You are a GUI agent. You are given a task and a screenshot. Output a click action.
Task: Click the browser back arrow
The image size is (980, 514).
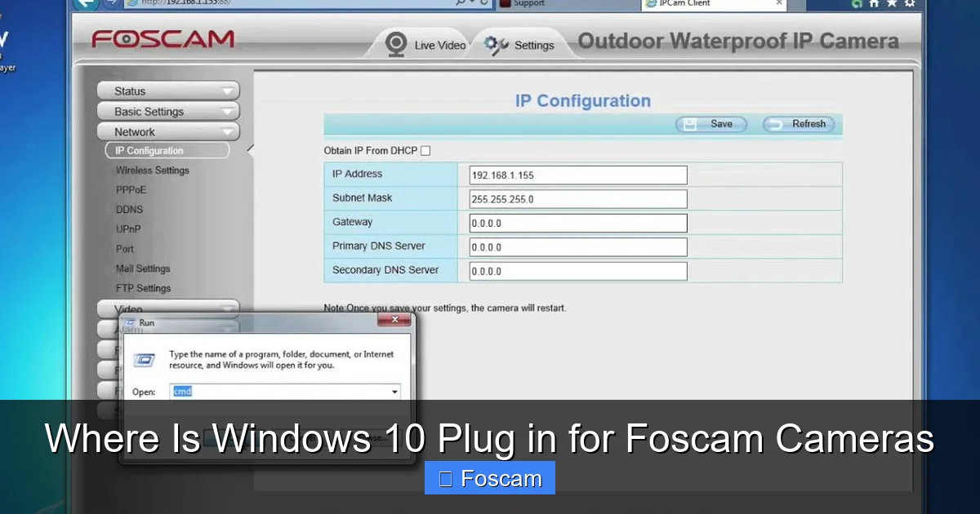(x=87, y=4)
